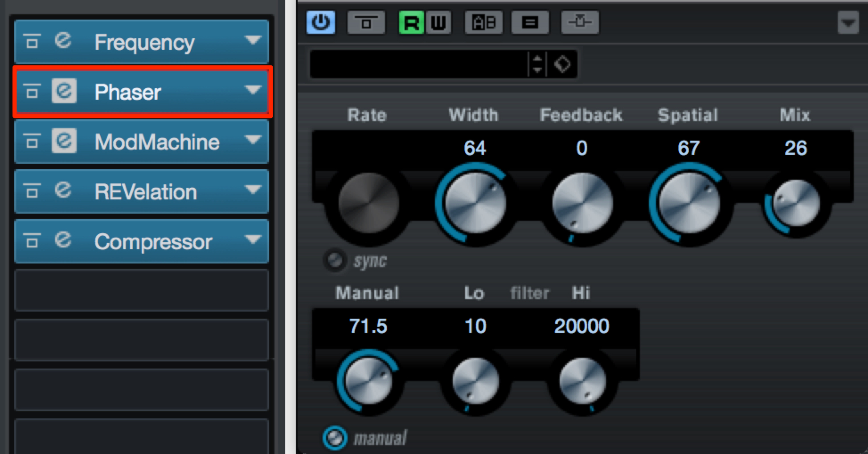Activate side-chain routing button
Viewport: 868px width, 454px height.
click(580, 22)
